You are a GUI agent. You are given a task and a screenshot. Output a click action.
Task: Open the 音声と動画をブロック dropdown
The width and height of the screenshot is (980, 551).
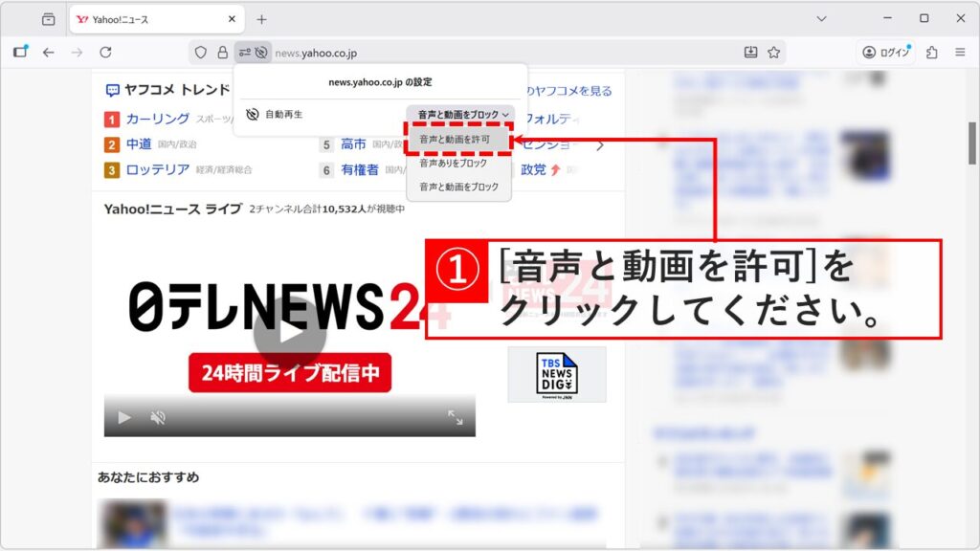point(459,114)
